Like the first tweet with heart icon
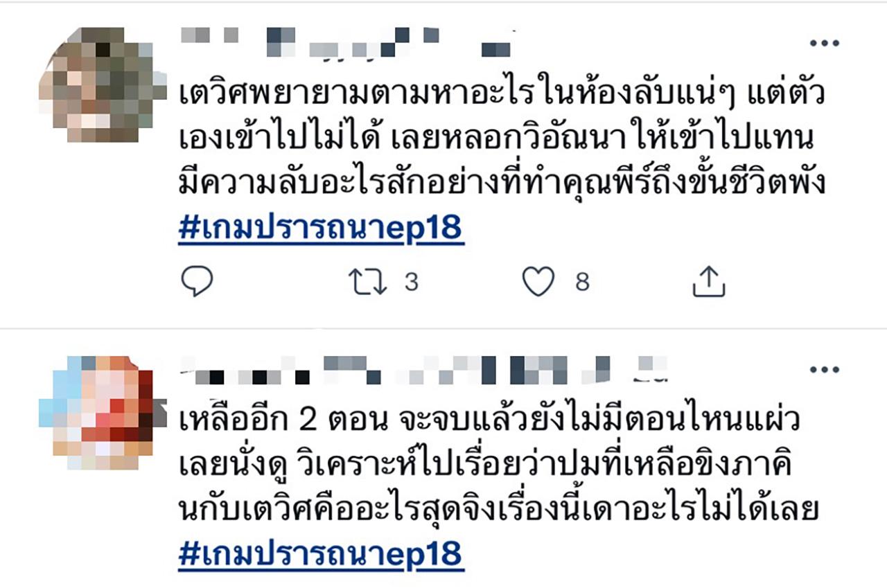This screenshot has height=588, width=887. pyautogui.click(x=538, y=282)
